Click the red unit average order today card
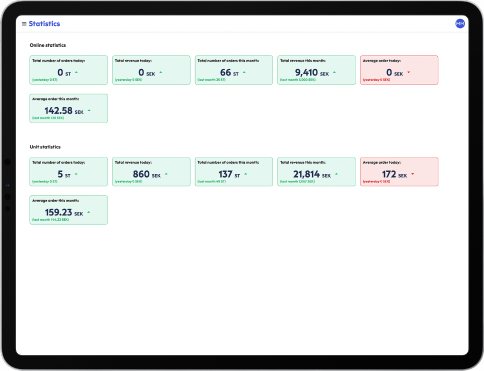Screen dimensions: 484x371 [399, 172]
